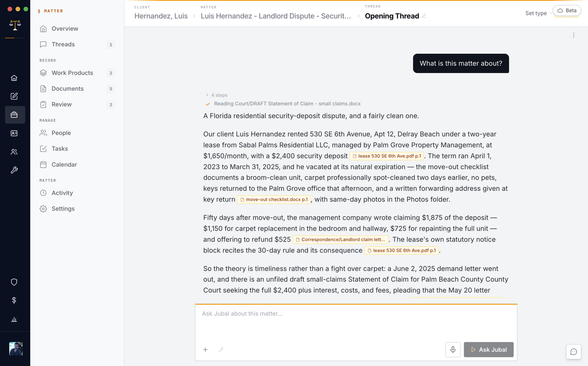Click the plus attach icon in composer
The width and height of the screenshot is (588, 366).
pyautogui.click(x=206, y=350)
